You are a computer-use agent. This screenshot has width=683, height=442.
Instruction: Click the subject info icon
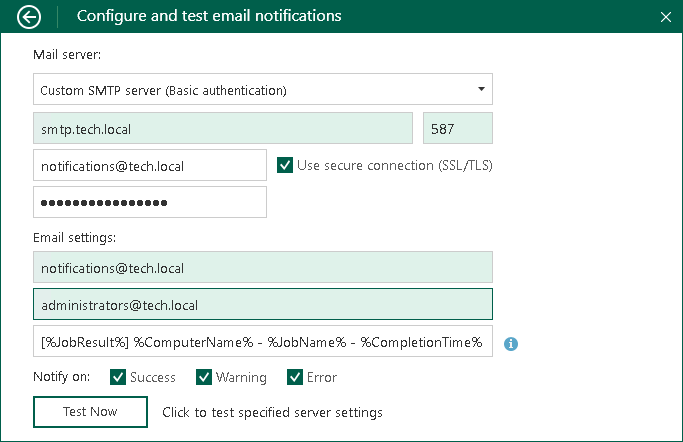511,343
